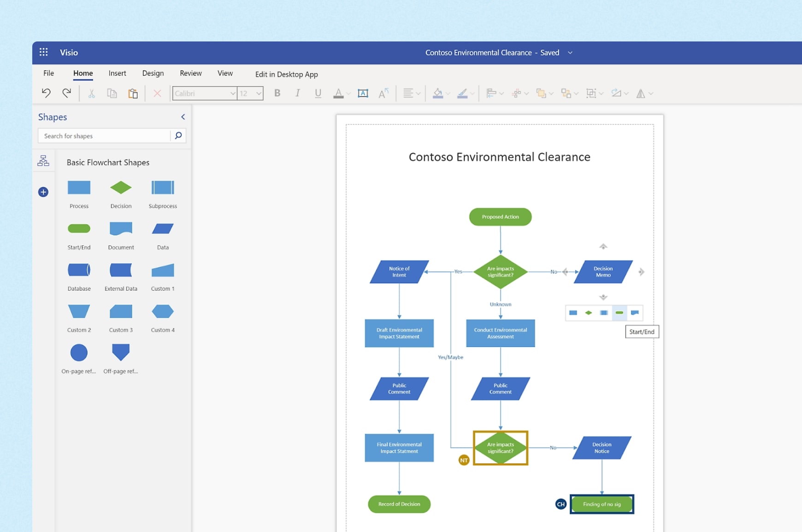Click the Delete X icon

click(x=157, y=94)
